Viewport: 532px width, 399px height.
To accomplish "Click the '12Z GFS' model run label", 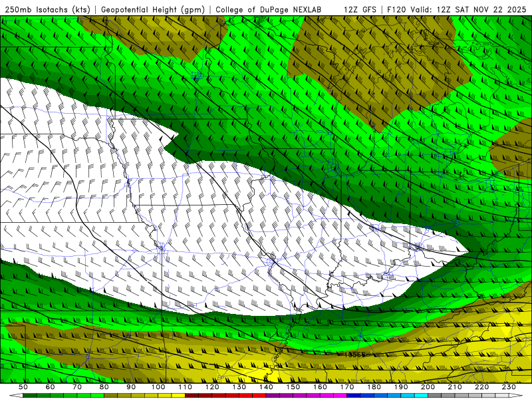I will [360, 10].
